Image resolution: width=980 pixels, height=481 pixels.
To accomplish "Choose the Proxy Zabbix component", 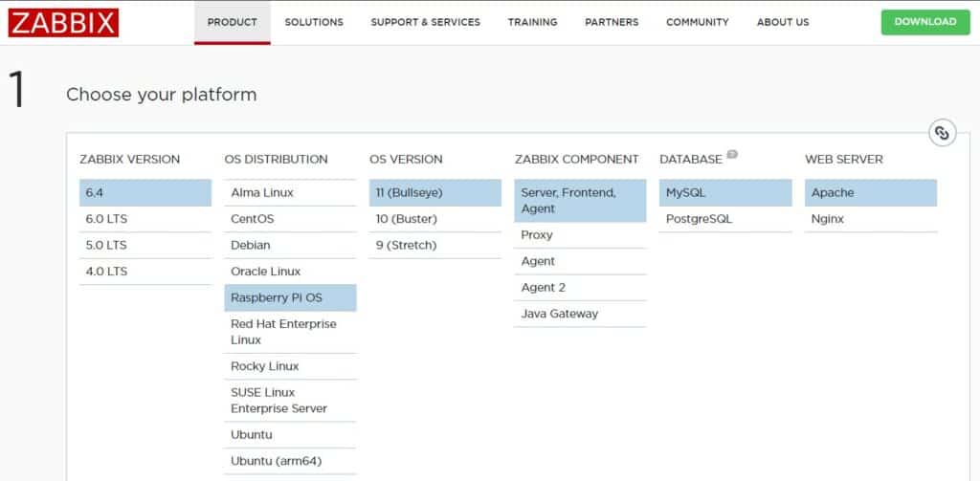I will (580, 235).
